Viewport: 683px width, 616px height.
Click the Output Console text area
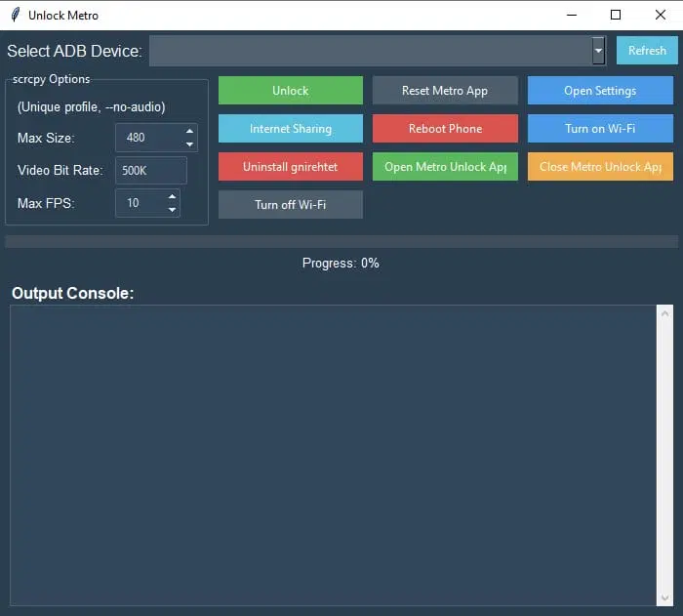(332, 454)
